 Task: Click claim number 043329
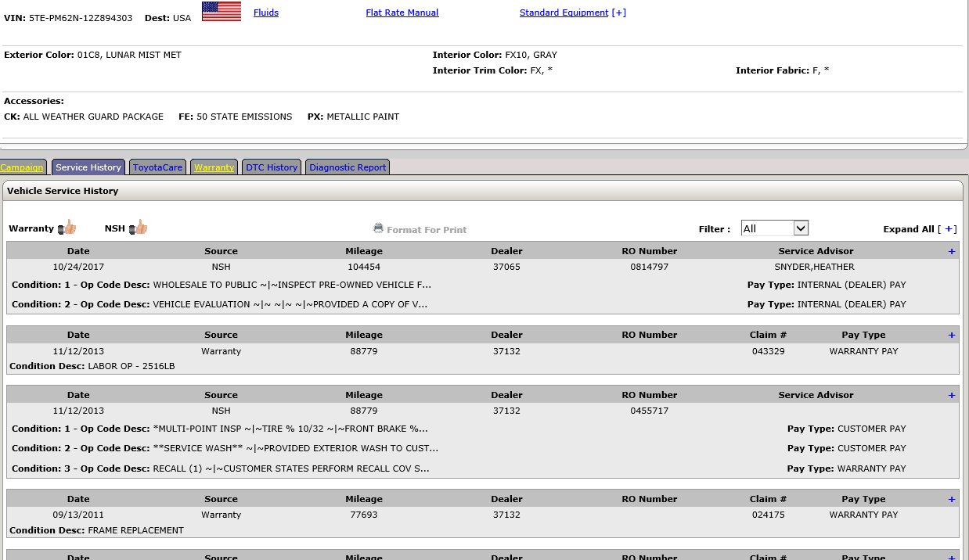[x=768, y=351]
